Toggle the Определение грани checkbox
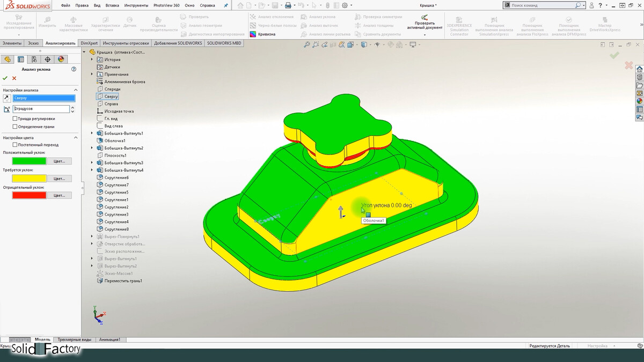The height and width of the screenshot is (362, 644). (x=15, y=127)
